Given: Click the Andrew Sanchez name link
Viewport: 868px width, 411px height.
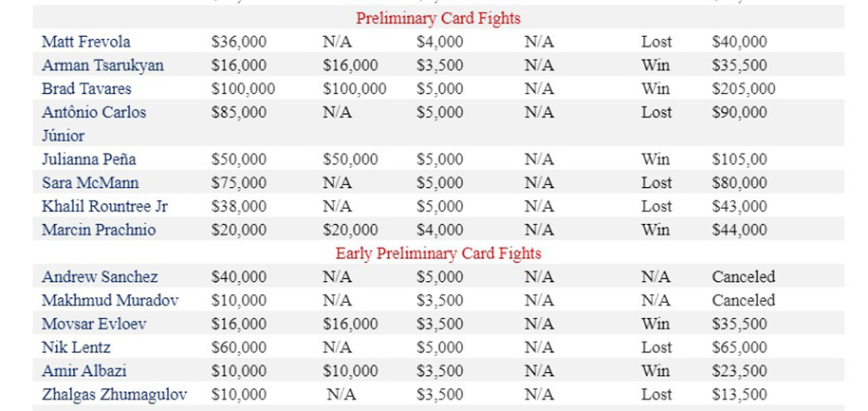Looking at the screenshot, I should point(100,277).
